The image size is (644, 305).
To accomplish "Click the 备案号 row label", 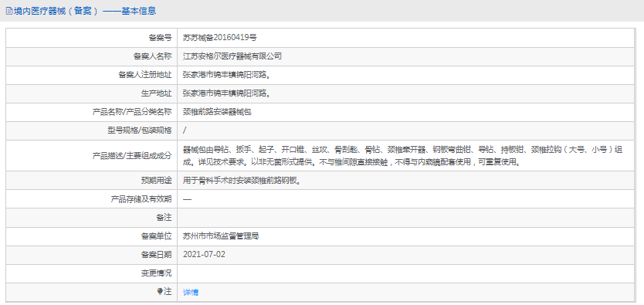I will [160, 38].
